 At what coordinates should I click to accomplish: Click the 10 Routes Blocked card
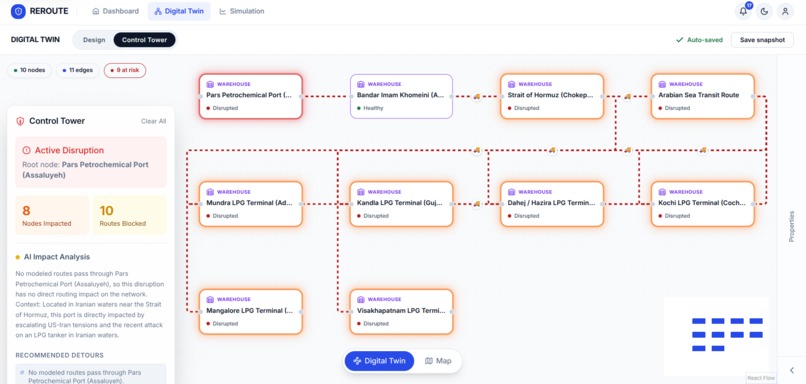[x=130, y=215]
